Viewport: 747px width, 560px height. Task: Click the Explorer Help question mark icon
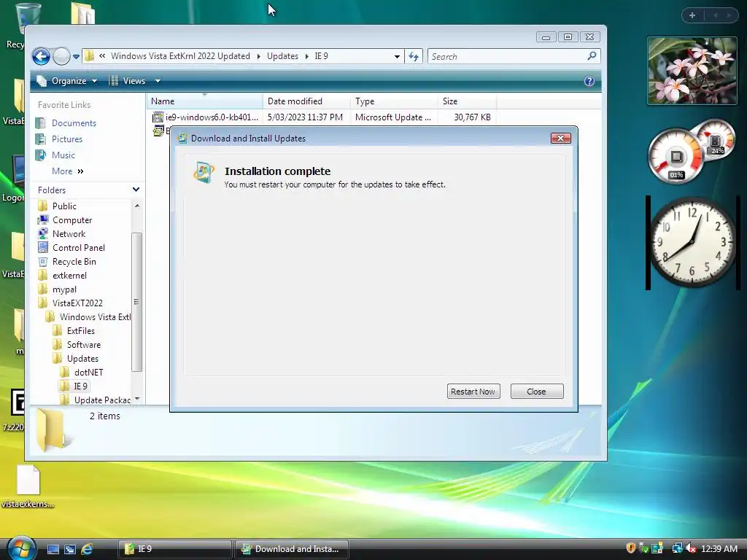[589, 81]
